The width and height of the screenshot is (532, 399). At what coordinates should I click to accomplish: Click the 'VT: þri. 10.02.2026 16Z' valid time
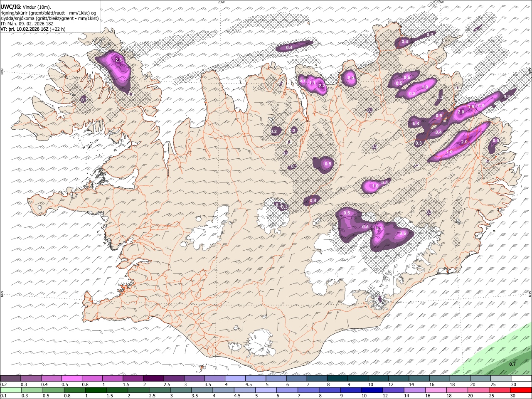[25, 30]
